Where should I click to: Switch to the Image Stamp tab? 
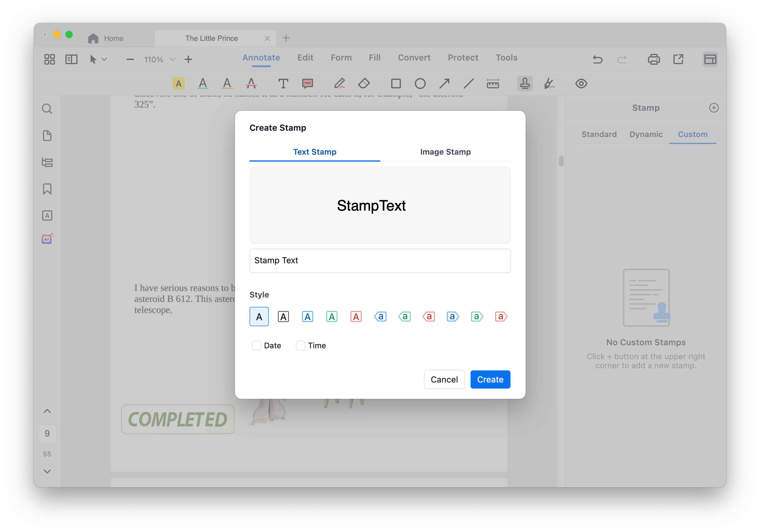click(x=445, y=152)
